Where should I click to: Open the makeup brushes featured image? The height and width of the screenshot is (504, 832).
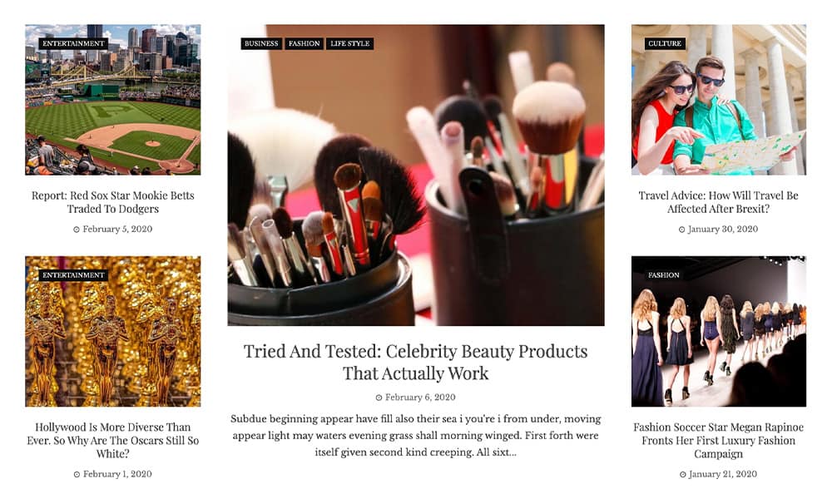pos(416,175)
